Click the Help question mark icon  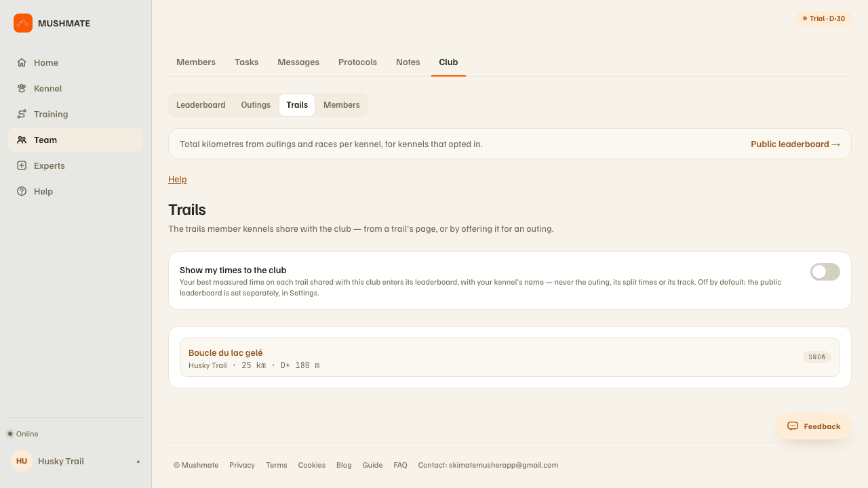(x=22, y=191)
